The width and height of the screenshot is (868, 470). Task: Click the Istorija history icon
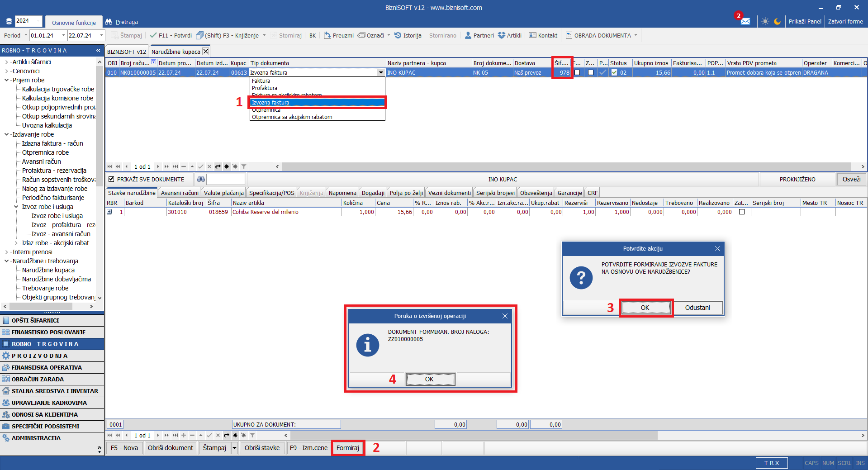point(398,35)
